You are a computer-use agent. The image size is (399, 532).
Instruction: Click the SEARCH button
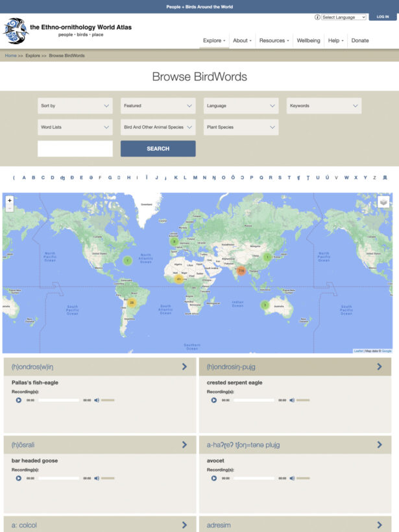click(x=158, y=149)
